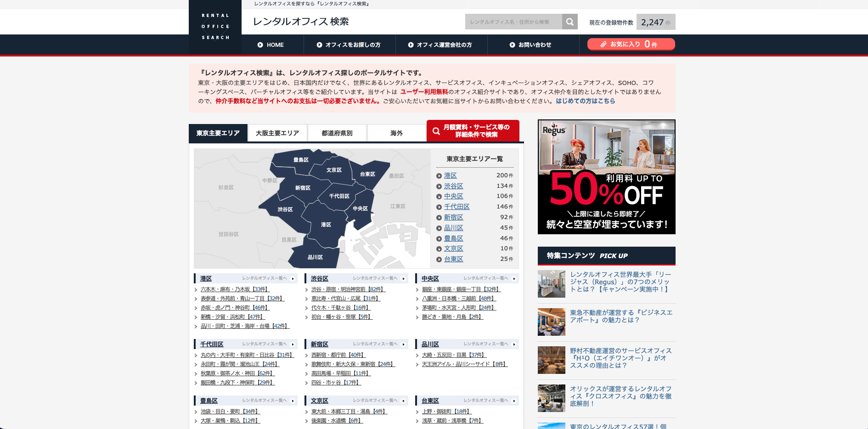Click arrow icon beside 新宿区 in area list

click(x=439, y=218)
